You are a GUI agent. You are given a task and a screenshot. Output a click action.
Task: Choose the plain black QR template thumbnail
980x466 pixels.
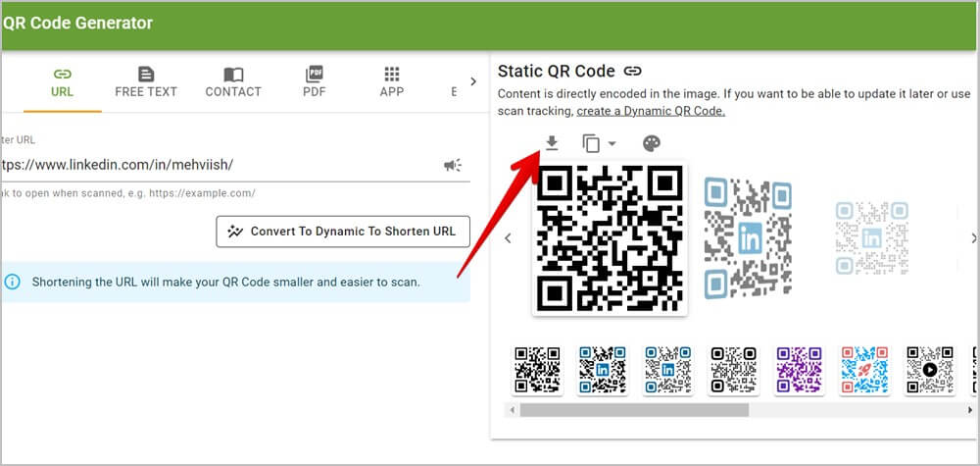(x=537, y=370)
